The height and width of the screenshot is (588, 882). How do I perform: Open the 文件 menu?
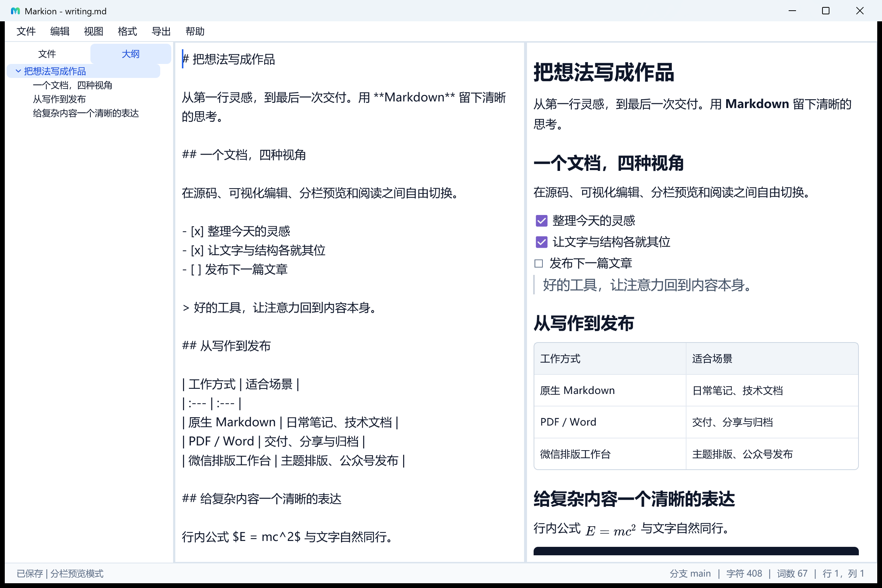26,32
